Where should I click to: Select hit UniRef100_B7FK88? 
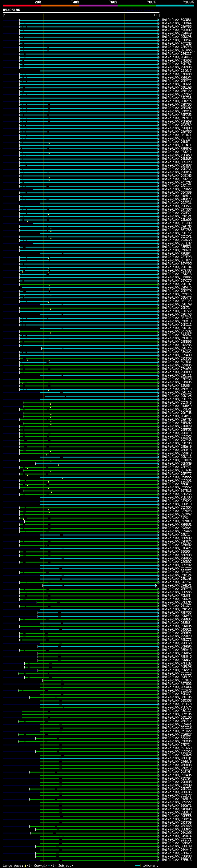[x=177, y=74]
